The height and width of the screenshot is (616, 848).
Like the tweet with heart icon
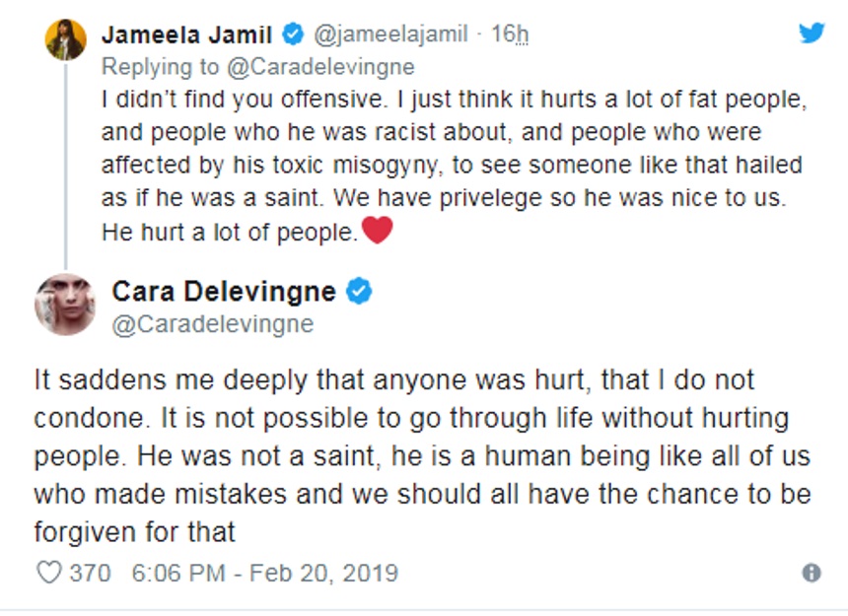pyautogui.click(x=48, y=573)
